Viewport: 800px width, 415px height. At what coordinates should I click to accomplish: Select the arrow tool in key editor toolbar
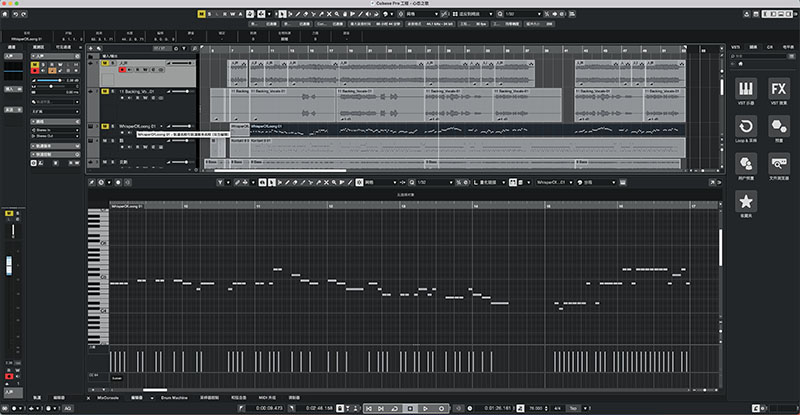[271, 182]
